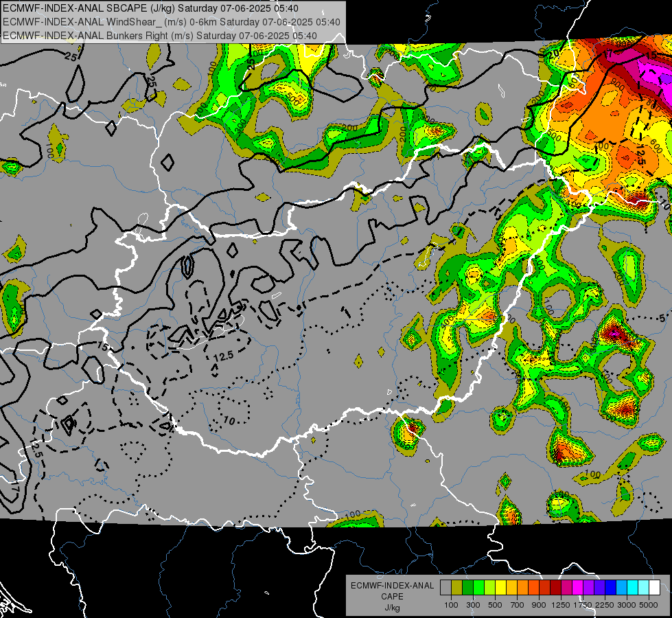Viewport: 672px width, 618px height.
Task: Click the bold 20 contour label on the map
Action: pos(553,53)
